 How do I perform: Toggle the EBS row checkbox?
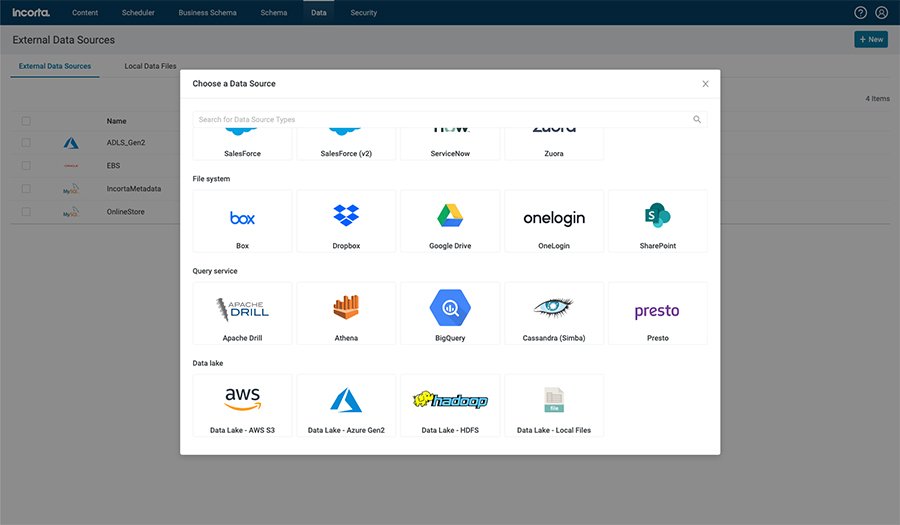(26, 166)
